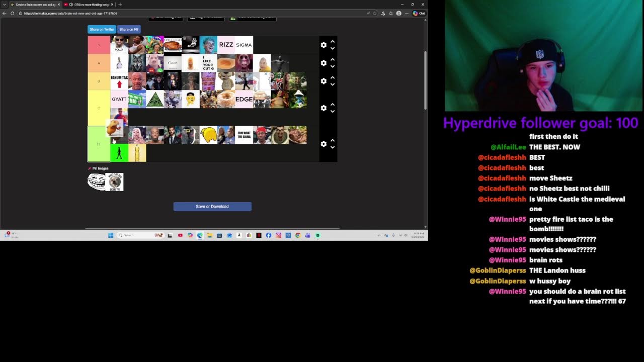Select the POLLO man image in S tier
This screenshot has width=644, height=362.
coord(119,45)
